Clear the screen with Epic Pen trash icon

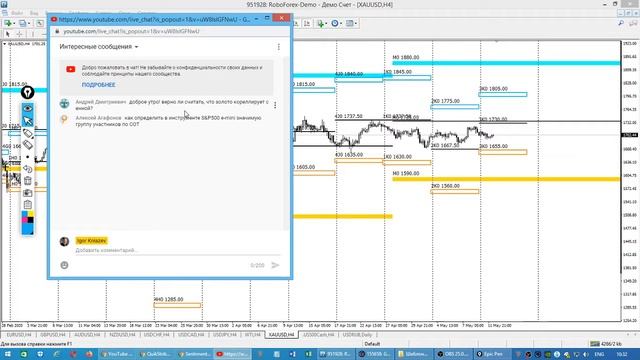[27, 180]
